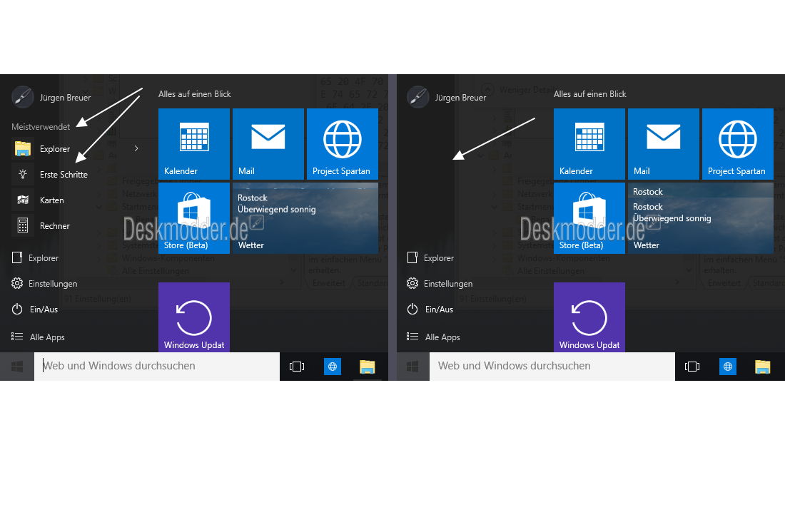Click Start button on left taskbar
The width and height of the screenshot is (785, 532).
tap(17, 367)
